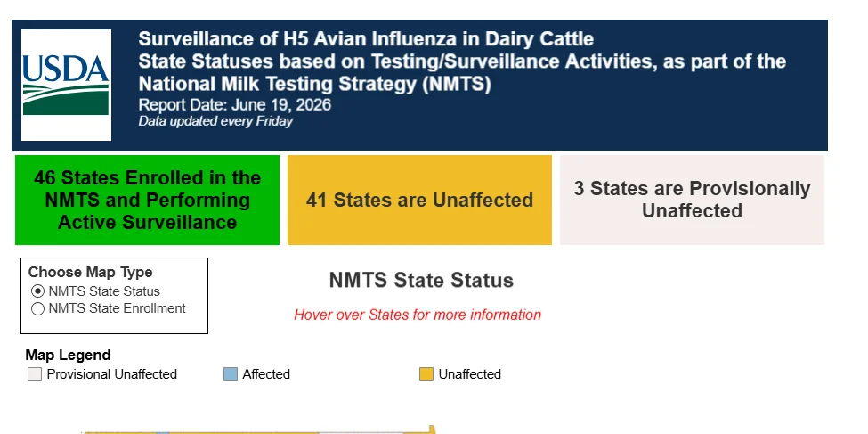Click the green 46 States Enrolled tile
868x434 pixels.
(147, 200)
